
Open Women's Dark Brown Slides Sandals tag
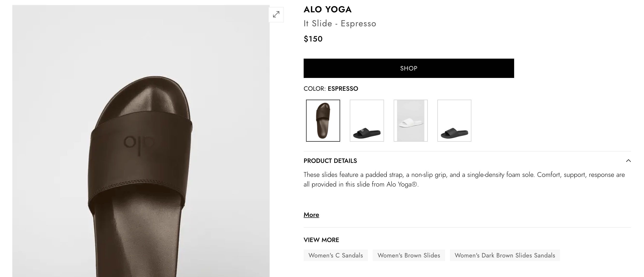coord(504,255)
